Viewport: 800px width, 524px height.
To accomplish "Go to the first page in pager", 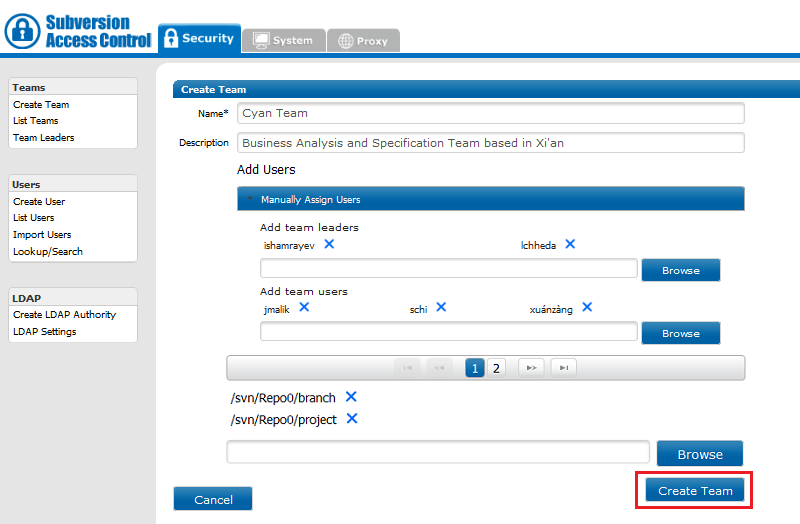I will pos(407,368).
